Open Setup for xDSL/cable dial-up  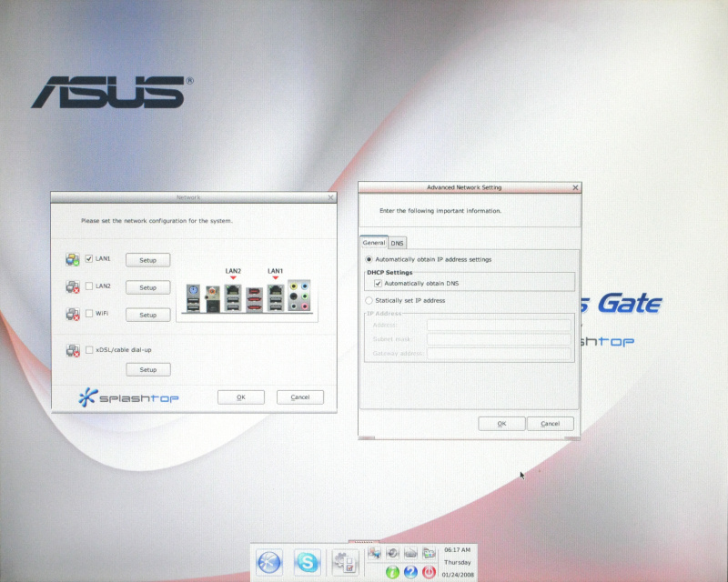point(148,369)
